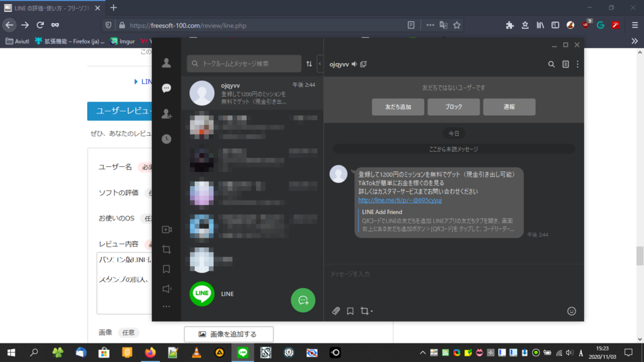
Task: Toggle LINE notification speaker icon in sidebar
Action: pyautogui.click(x=166, y=289)
